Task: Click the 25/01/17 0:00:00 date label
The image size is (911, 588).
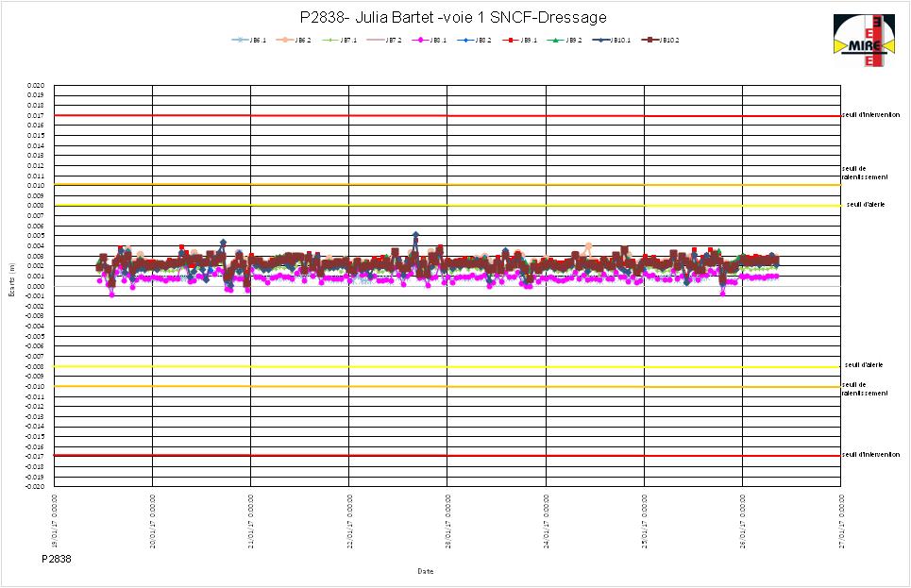Action: (x=645, y=521)
